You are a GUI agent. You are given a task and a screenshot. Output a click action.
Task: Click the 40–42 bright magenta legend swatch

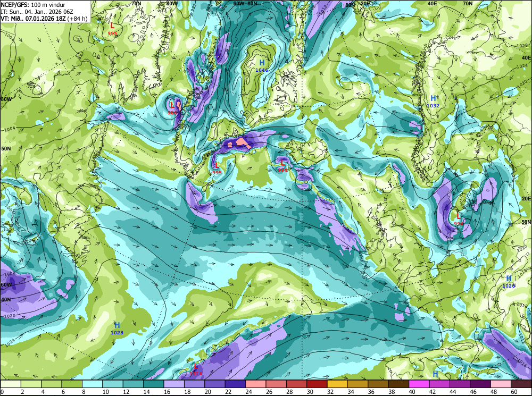point(419,384)
